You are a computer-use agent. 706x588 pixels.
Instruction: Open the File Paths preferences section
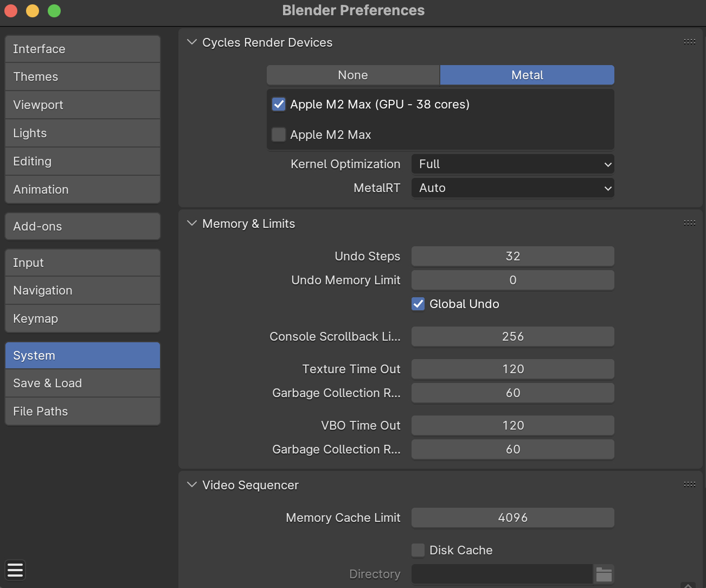click(x=82, y=411)
